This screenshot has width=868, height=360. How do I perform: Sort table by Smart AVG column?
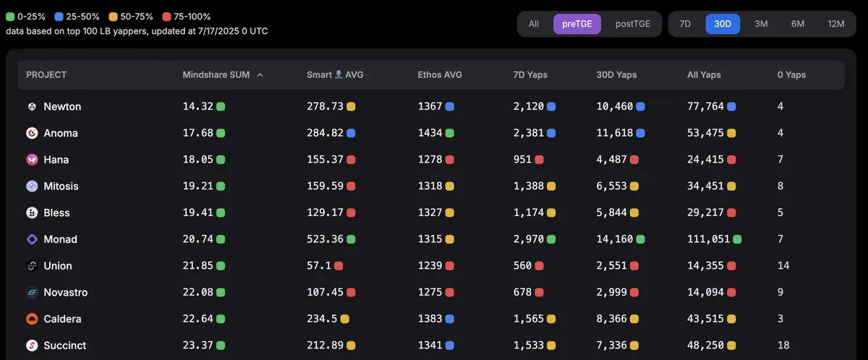click(x=335, y=75)
